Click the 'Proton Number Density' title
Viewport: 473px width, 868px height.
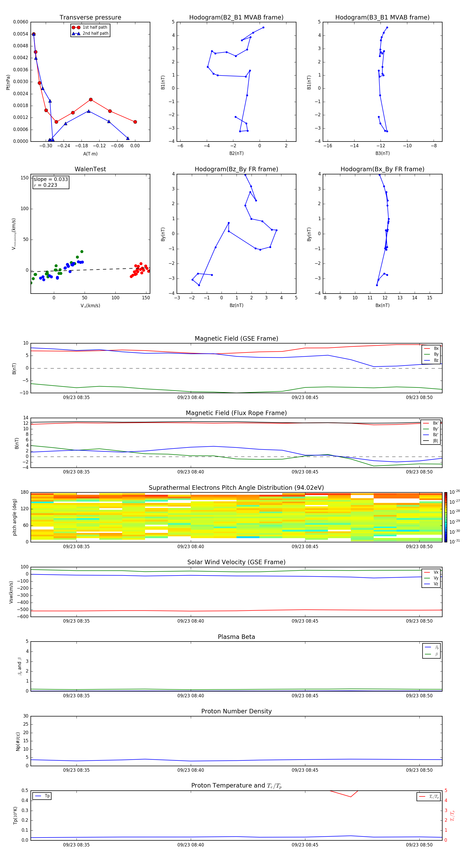236,711
